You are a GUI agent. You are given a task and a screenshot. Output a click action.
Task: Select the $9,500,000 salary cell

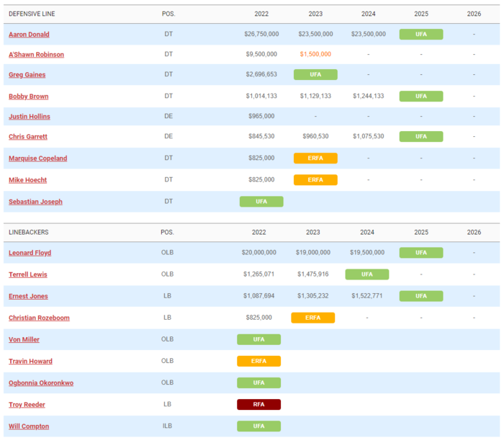pyautogui.click(x=261, y=54)
